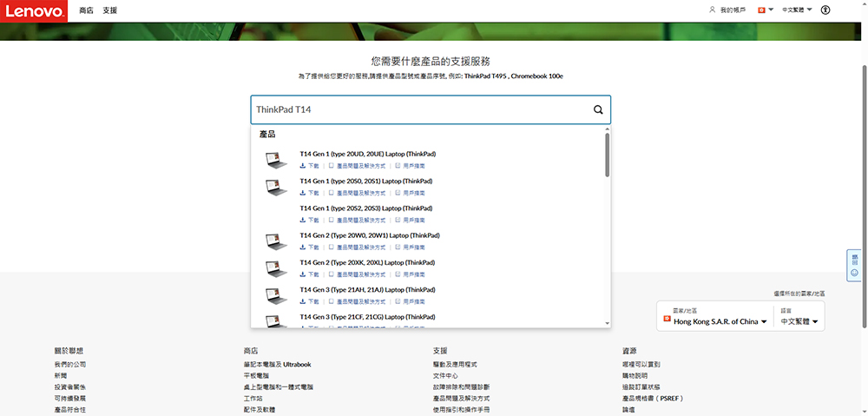The width and height of the screenshot is (868, 416).
Task: Open footer link 桌上型電腦和一體式電腦
Action: [279, 387]
